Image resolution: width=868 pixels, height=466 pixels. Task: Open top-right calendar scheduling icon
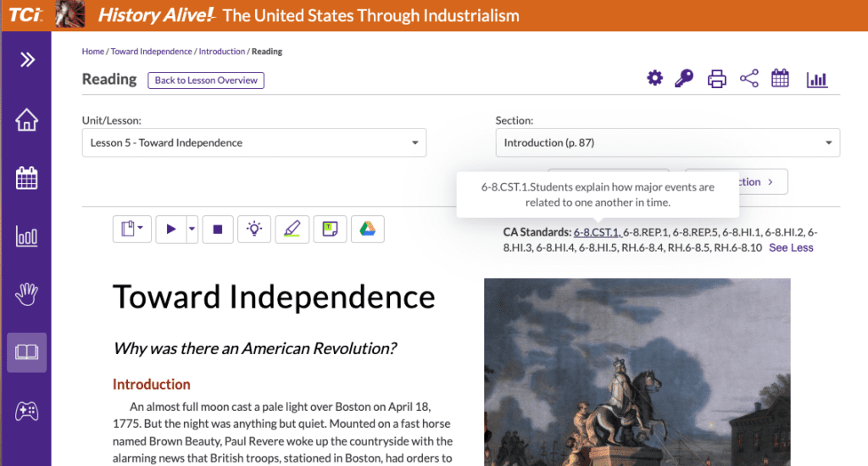(x=780, y=78)
